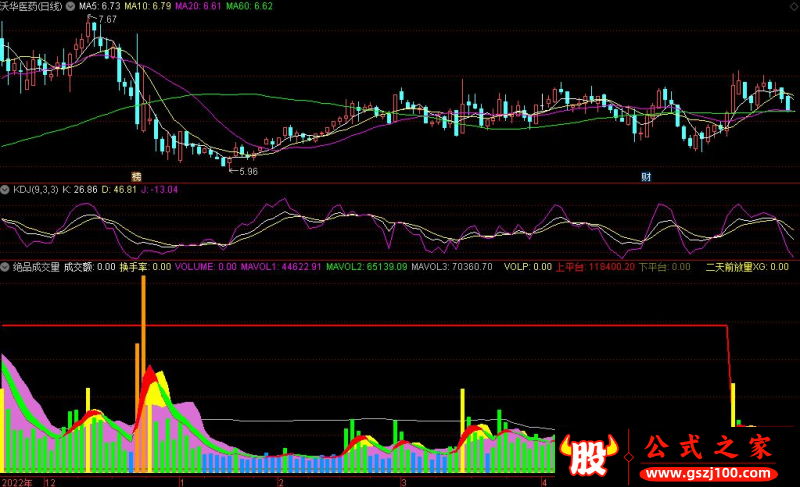Click the yellow 精 marker icon

[136, 177]
